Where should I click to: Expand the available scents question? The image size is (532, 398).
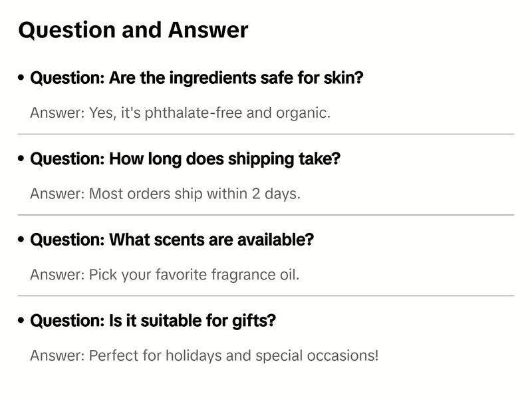tap(172, 240)
